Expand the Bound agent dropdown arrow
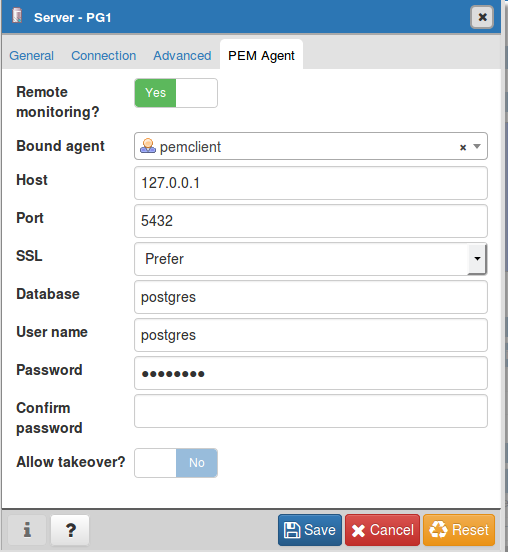This screenshot has width=508, height=552. point(477,146)
